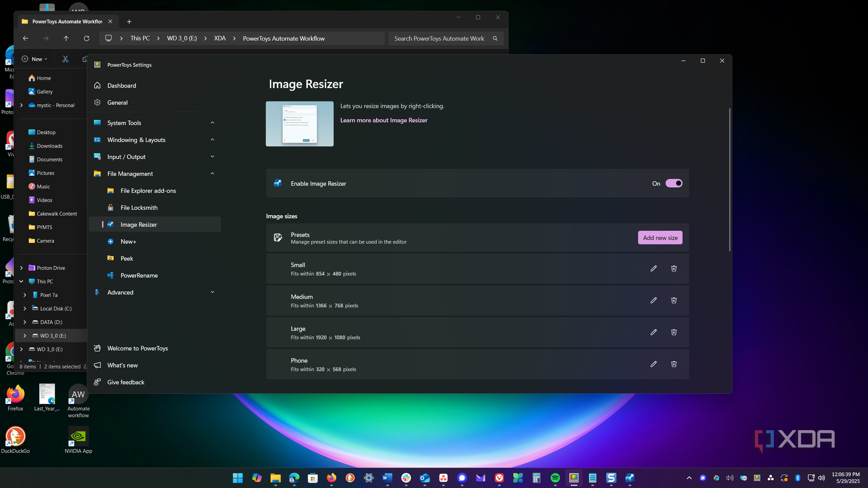The image size is (868, 488).
Task: Click Add new size button
Action: coord(660,238)
